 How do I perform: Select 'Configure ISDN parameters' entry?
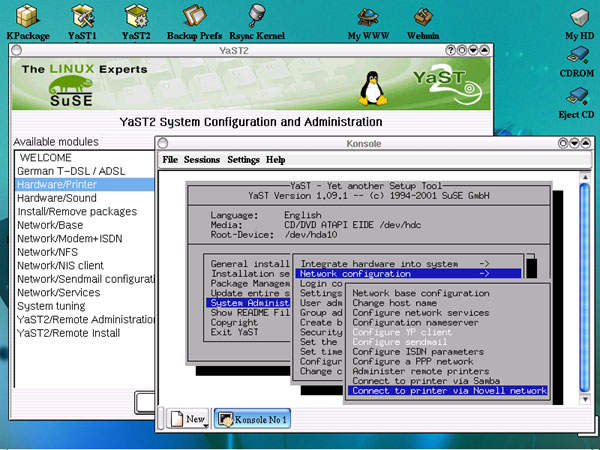coord(448,352)
